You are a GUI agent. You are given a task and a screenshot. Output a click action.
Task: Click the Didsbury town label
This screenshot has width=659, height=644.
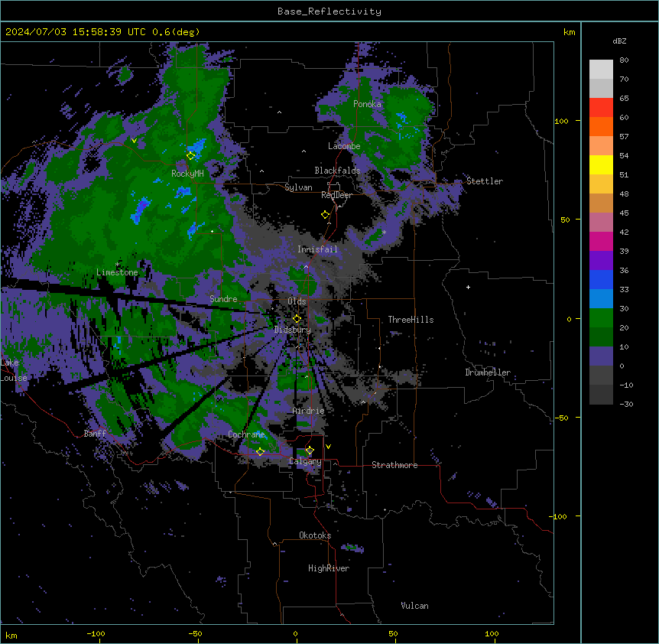(293, 330)
